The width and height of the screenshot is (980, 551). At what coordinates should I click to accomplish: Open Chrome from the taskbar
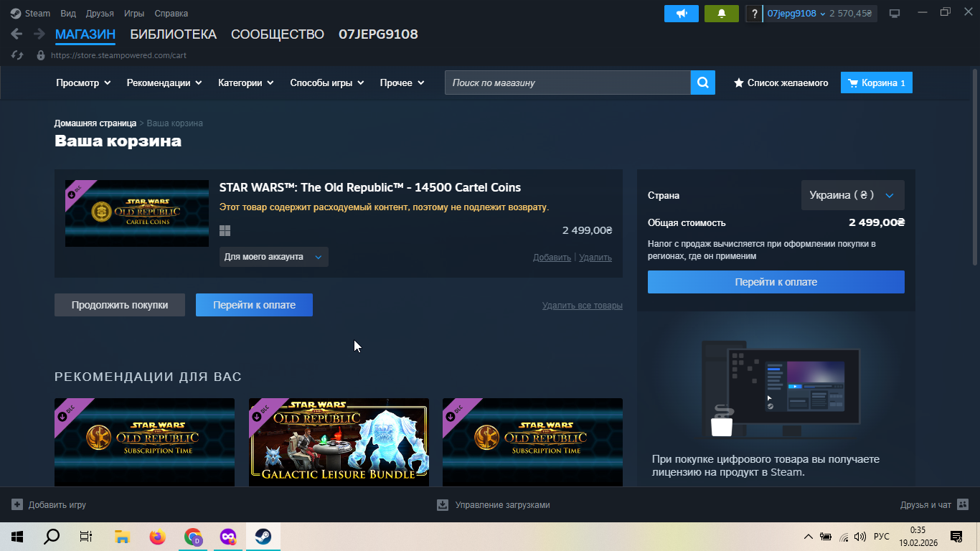pos(193,537)
